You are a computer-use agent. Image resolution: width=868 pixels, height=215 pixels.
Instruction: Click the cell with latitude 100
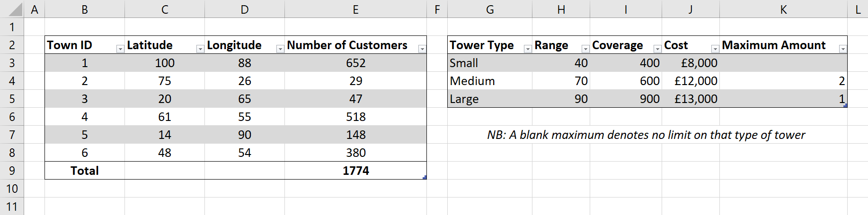165,63
